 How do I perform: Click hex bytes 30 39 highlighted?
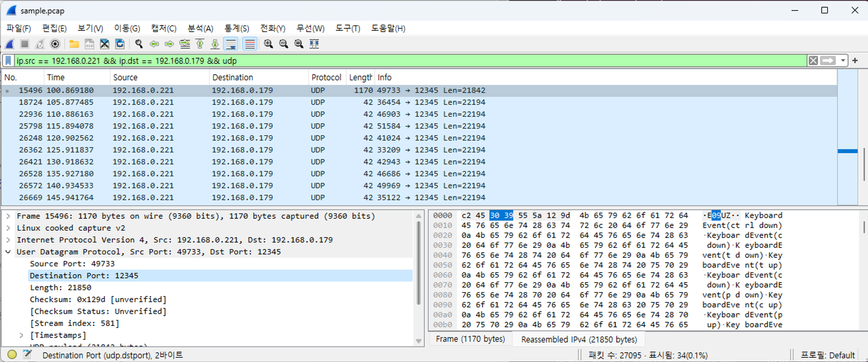click(501, 216)
